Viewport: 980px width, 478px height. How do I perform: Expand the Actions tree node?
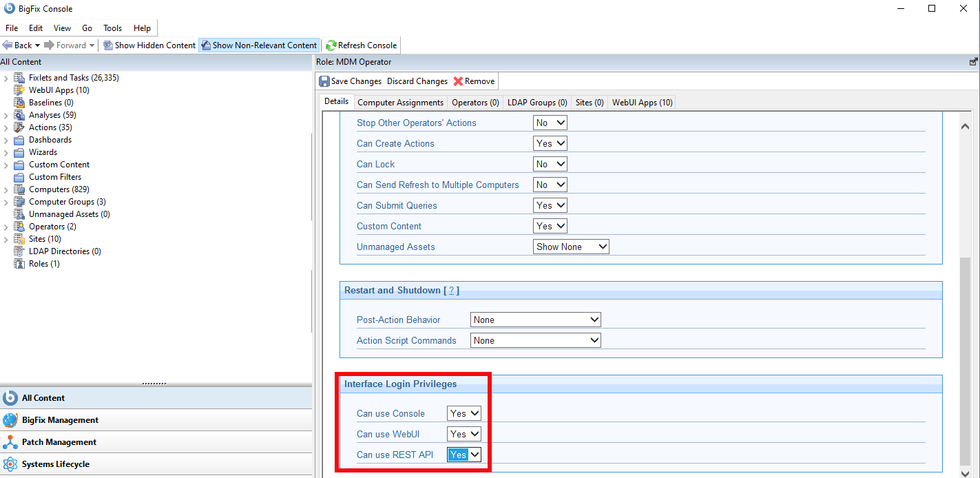coord(6,127)
